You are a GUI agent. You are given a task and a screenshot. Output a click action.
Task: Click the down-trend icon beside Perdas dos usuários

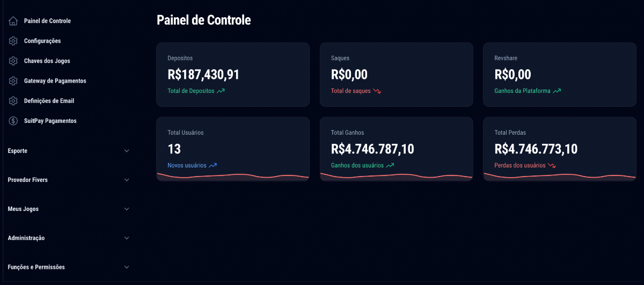tap(552, 165)
